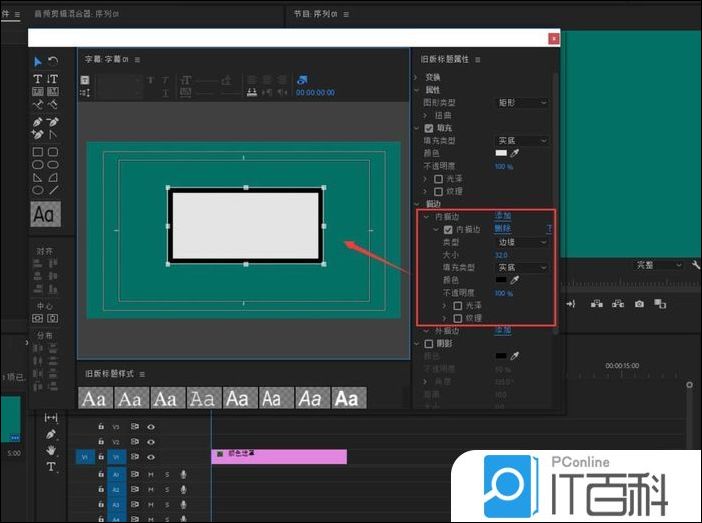Select the Rotation tool
The image size is (702, 523).
[53, 62]
